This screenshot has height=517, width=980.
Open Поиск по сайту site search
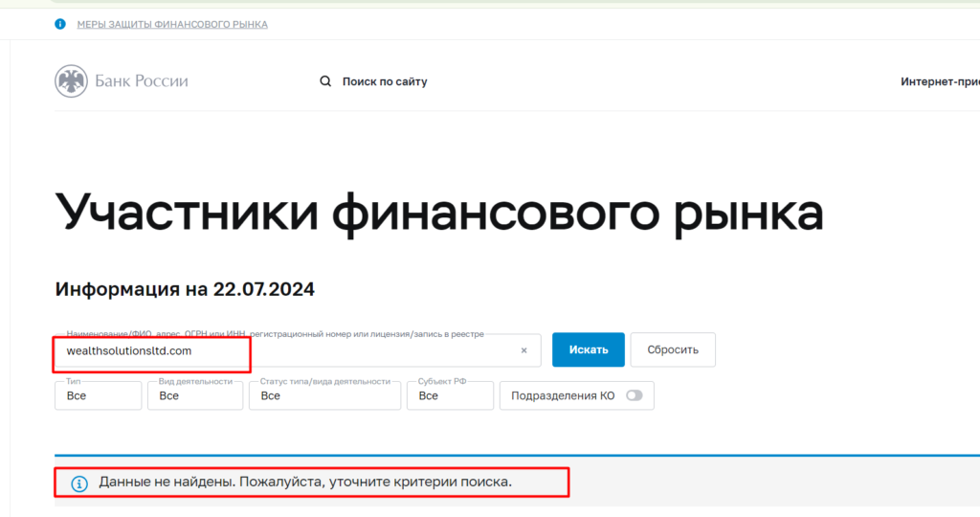[x=385, y=82]
